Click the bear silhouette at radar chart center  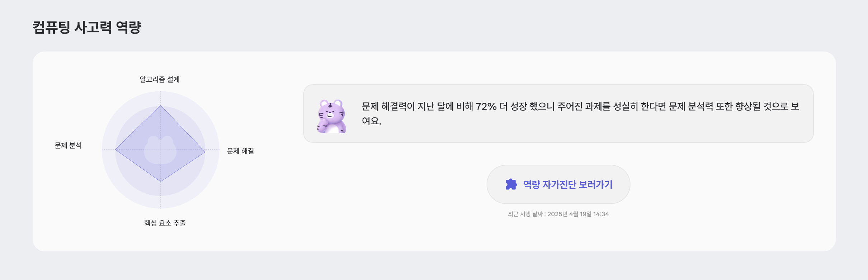tap(160, 150)
